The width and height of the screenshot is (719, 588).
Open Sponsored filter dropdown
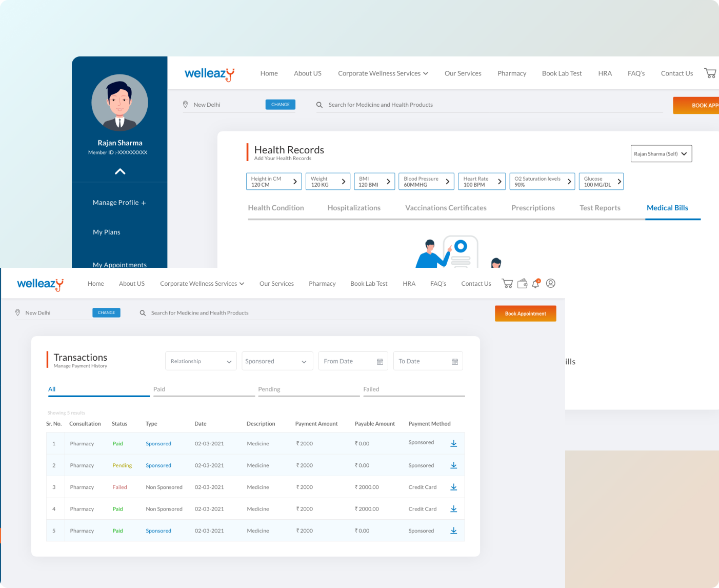277,361
